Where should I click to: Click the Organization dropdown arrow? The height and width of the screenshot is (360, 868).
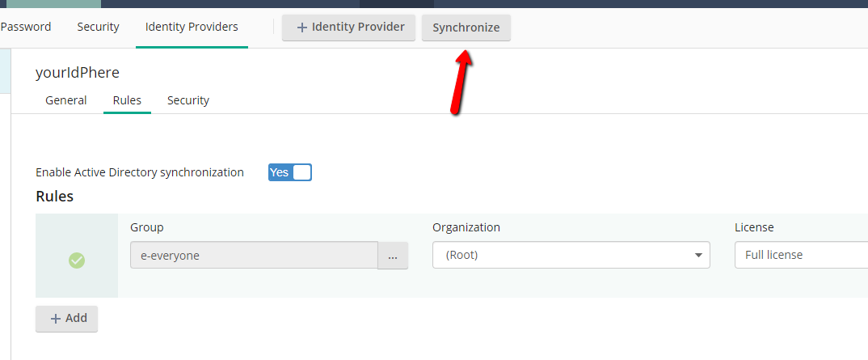[698, 256]
